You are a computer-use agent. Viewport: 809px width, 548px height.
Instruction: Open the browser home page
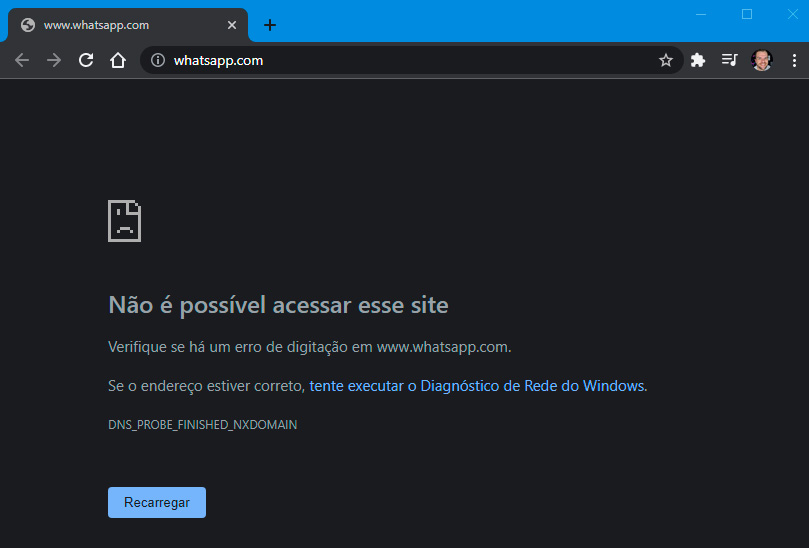(118, 60)
